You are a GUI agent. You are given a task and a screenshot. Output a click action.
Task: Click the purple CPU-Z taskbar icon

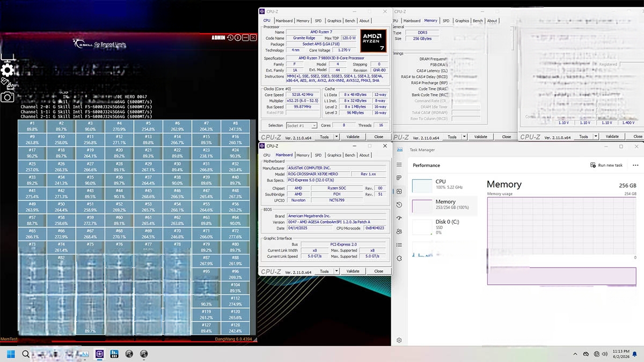tap(99, 354)
